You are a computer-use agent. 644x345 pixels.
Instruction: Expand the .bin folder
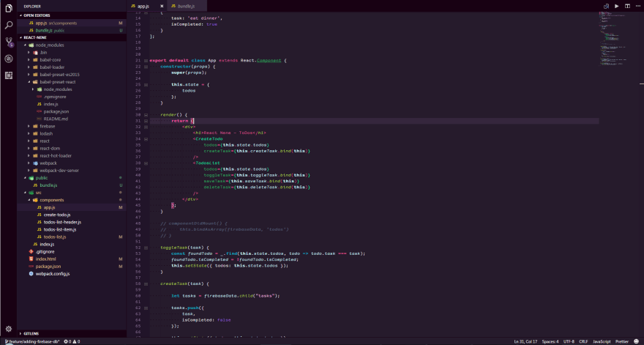[x=72, y=52]
